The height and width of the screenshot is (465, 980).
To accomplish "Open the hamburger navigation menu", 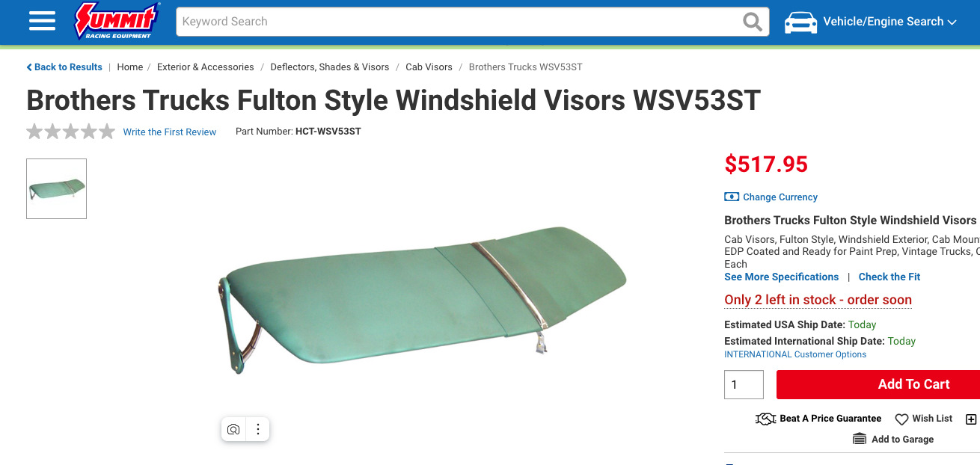I will [x=42, y=22].
